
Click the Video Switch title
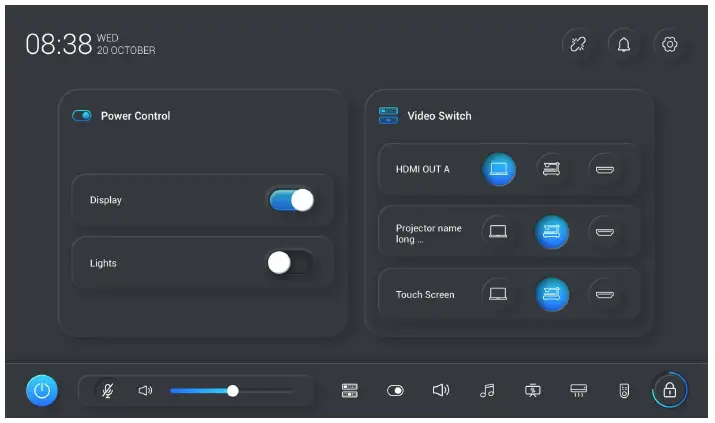tap(440, 116)
